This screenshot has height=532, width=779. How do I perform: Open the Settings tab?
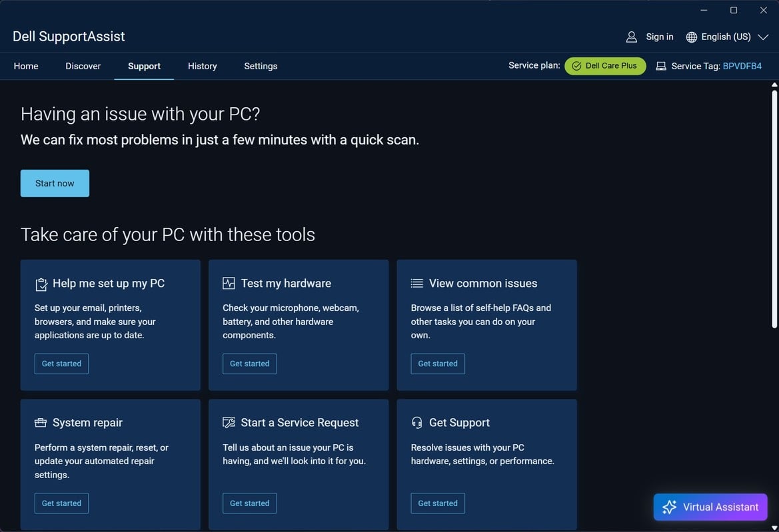[261, 66]
